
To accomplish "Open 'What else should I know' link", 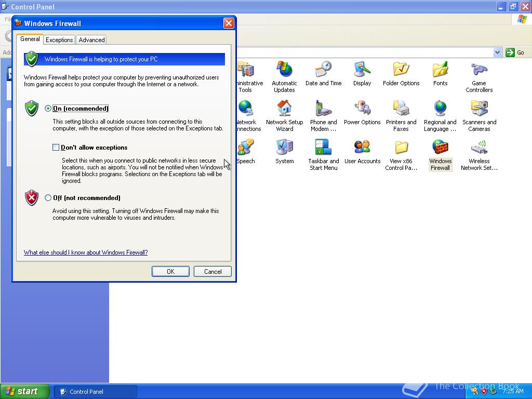I will pyautogui.click(x=86, y=252).
